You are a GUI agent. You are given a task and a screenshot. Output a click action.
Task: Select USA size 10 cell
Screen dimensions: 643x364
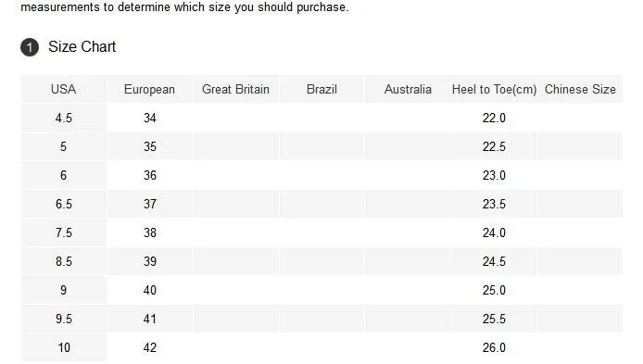click(64, 347)
